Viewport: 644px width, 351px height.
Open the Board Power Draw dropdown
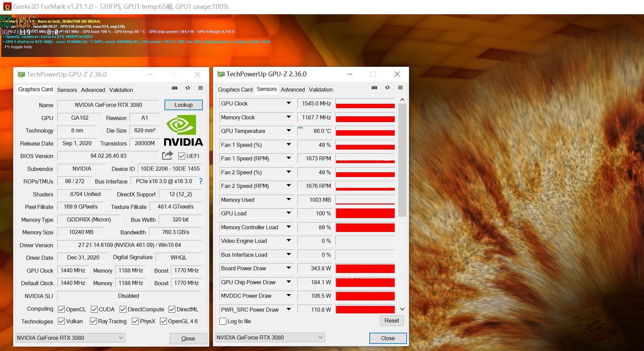coord(289,268)
